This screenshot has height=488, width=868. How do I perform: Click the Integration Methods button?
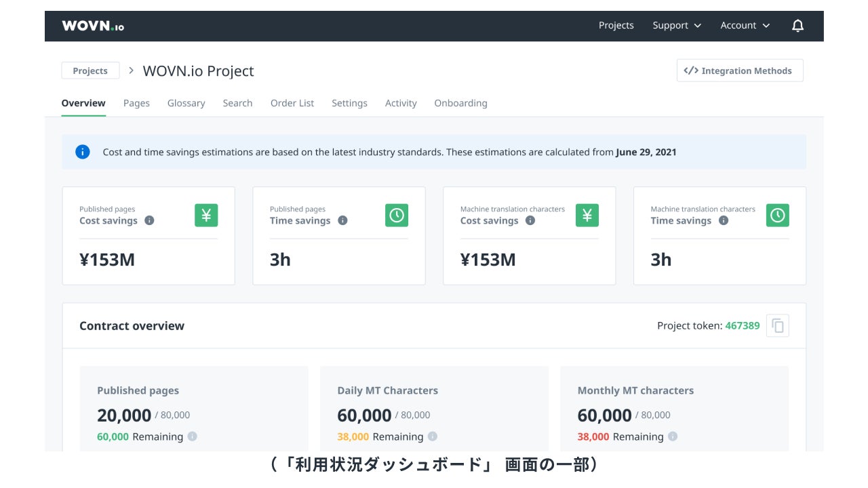(739, 70)
